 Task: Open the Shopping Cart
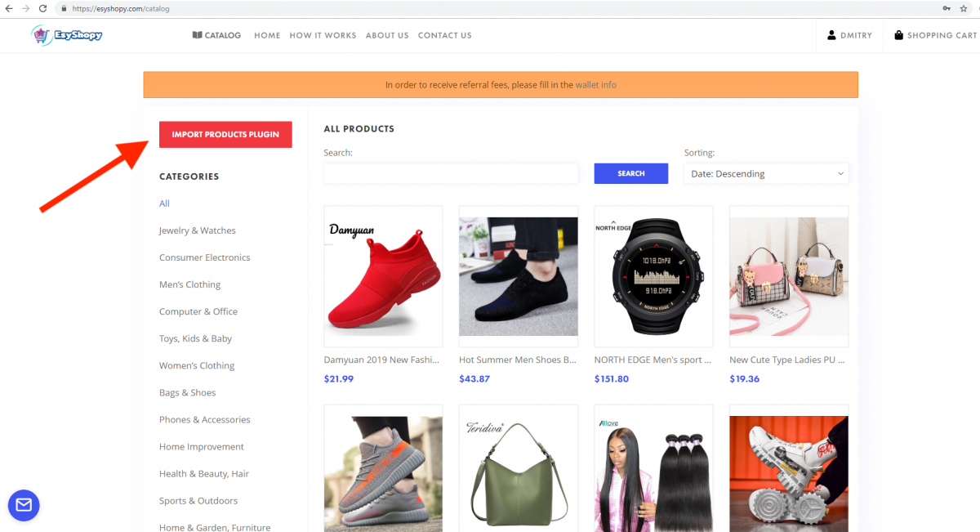tap(935, 35)
